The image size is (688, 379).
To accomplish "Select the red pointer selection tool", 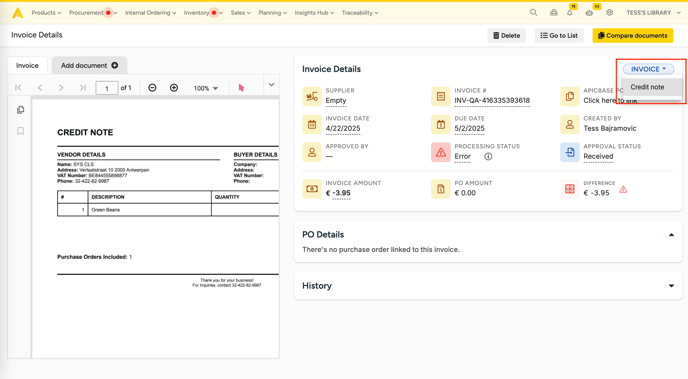I will point(241,88).
